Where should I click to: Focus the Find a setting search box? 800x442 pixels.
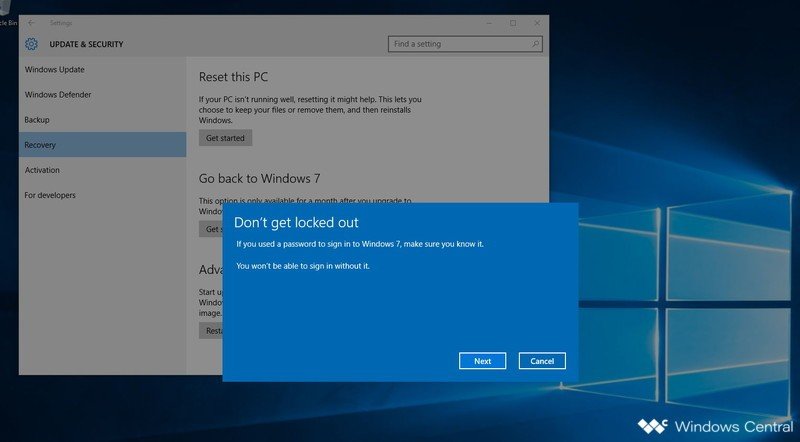pyautogui.click(x=465, y=44)
